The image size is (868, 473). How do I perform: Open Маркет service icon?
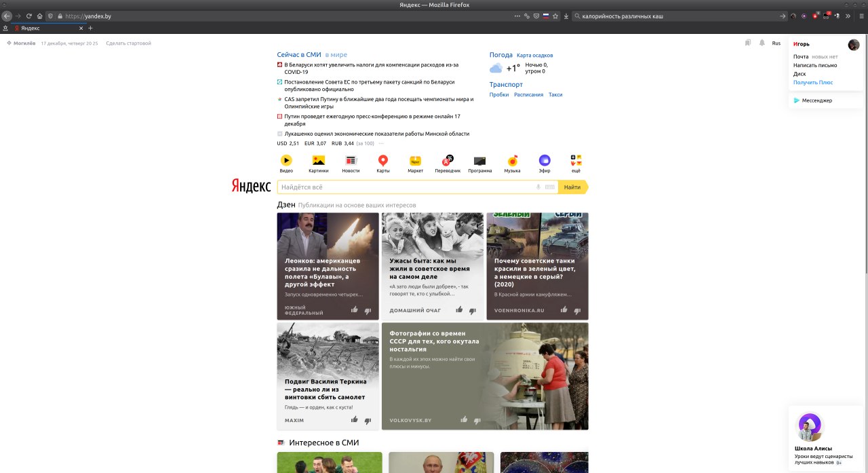click(x=415, y=161)
